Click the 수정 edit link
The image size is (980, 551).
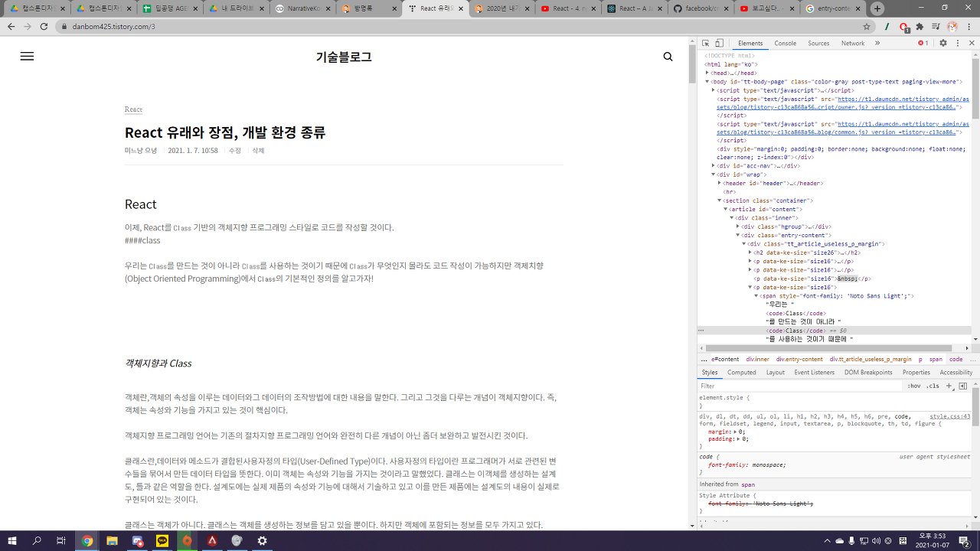point(234,151)
